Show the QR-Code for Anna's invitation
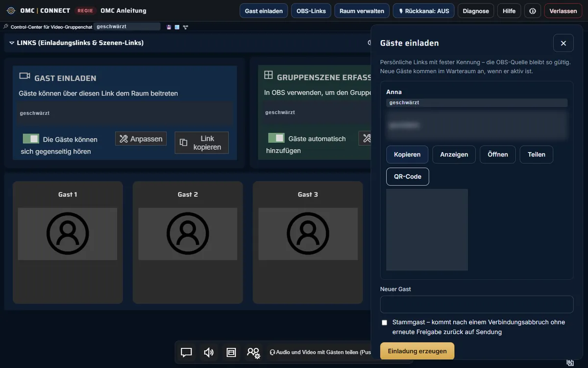 click(408, 177)
